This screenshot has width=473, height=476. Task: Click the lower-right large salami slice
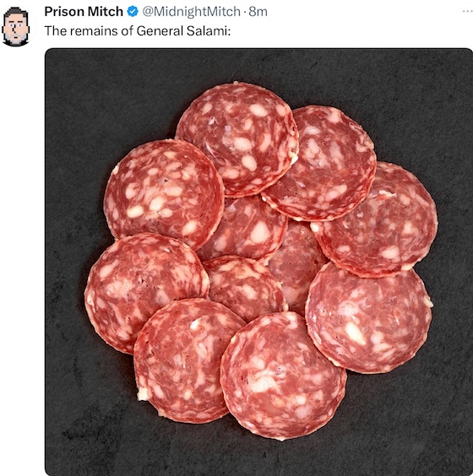coord(369,317)
